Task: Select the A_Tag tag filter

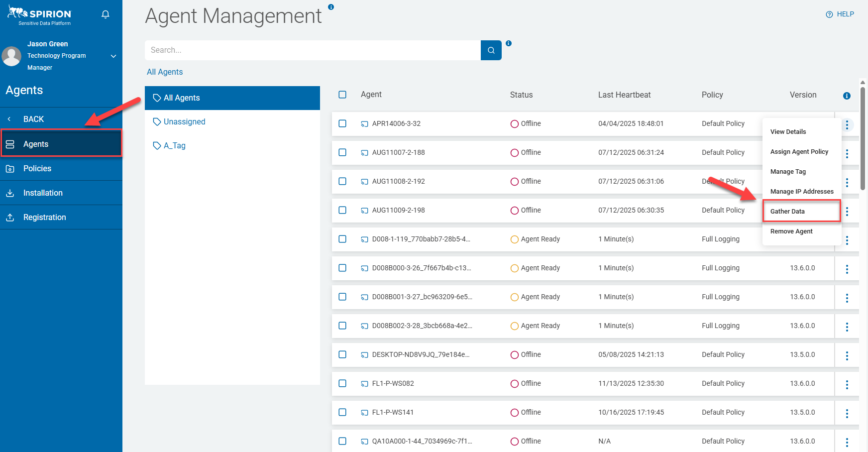Action: pos(174,145)
